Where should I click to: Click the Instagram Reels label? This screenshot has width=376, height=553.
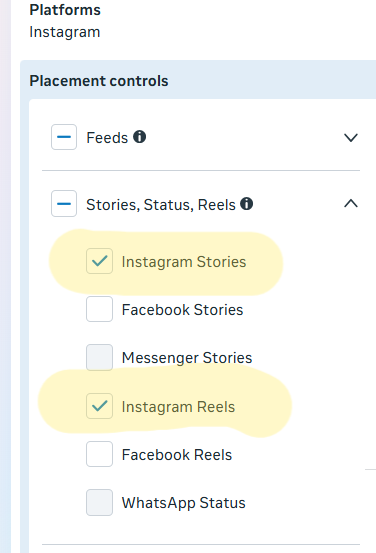tap(178, 407)
